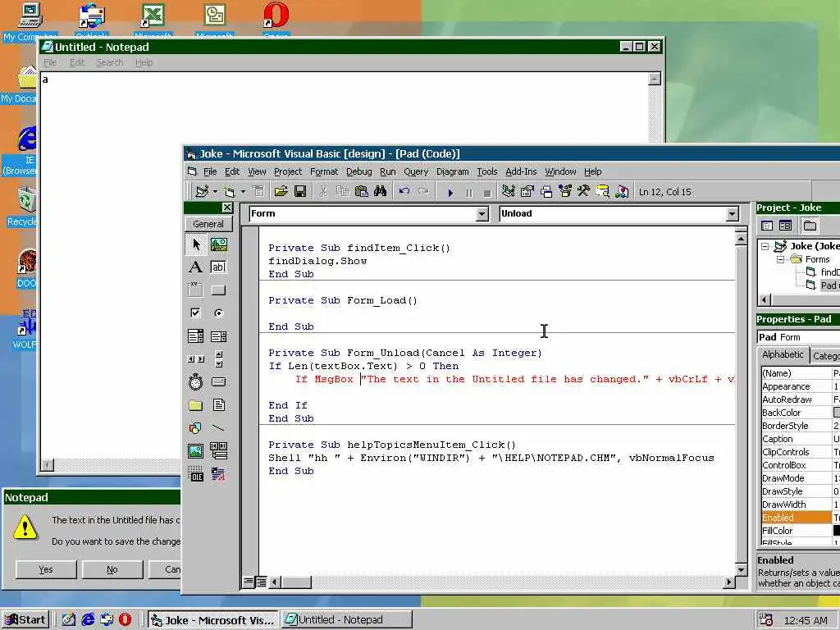
Task: Switch to Procedure View in code window
Action: click(248, 582)
